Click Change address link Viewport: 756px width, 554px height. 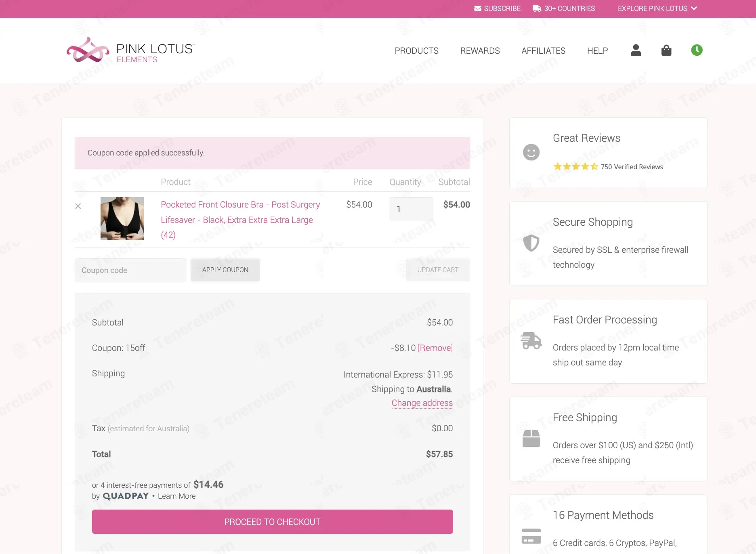tap(422, 403)
